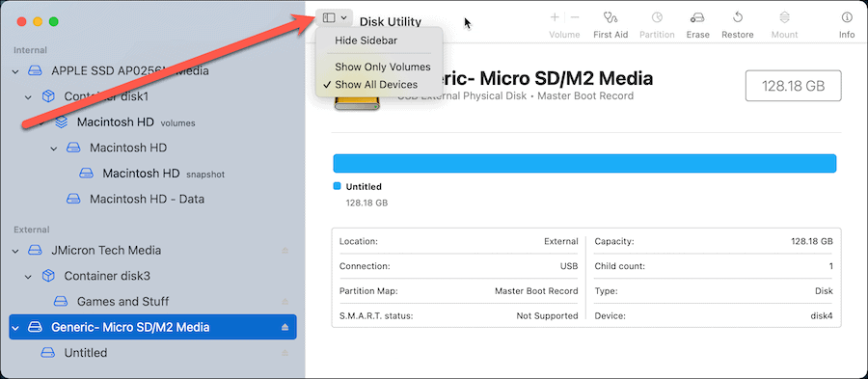
Task: Collapse JMicron Tech Media chevron
Action: point(15,251)
